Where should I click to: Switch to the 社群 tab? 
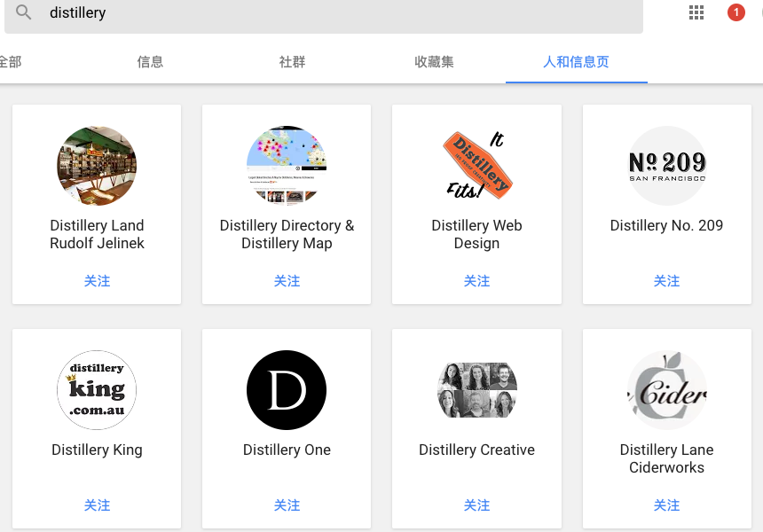pyautogui.click(x=292, y=62)
